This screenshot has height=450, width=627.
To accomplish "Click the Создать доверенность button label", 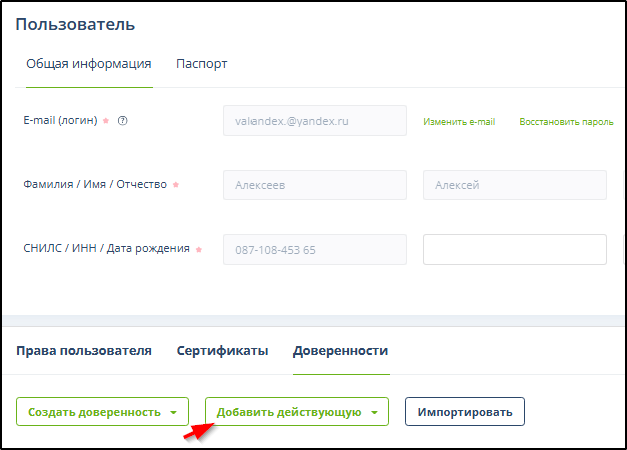I will 94,412.
